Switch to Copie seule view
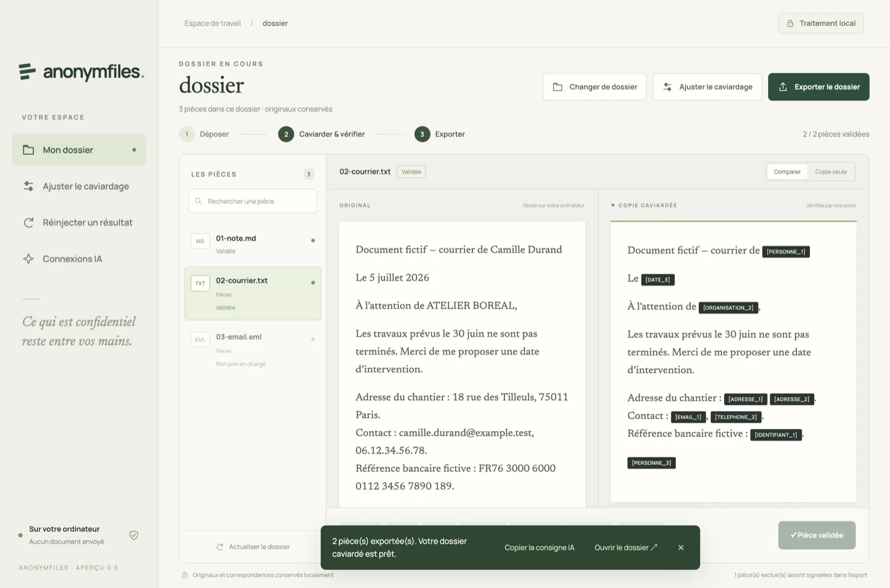 831,172
